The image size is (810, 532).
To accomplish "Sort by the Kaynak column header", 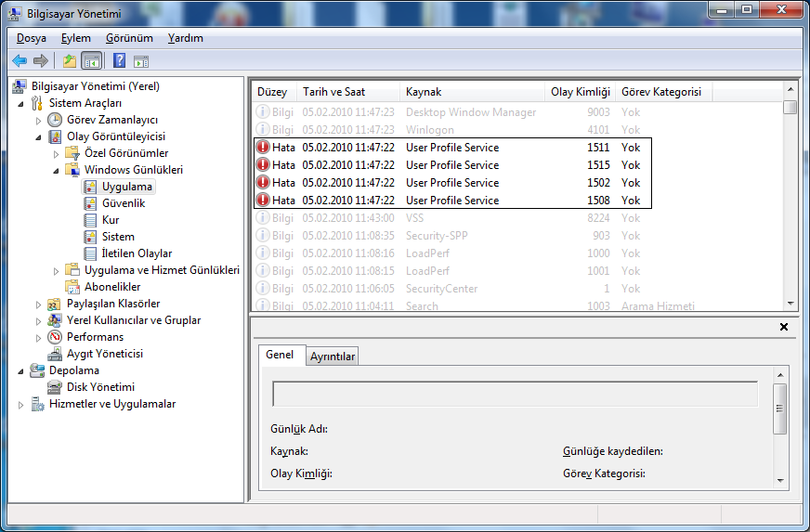I will pos(472,92).
